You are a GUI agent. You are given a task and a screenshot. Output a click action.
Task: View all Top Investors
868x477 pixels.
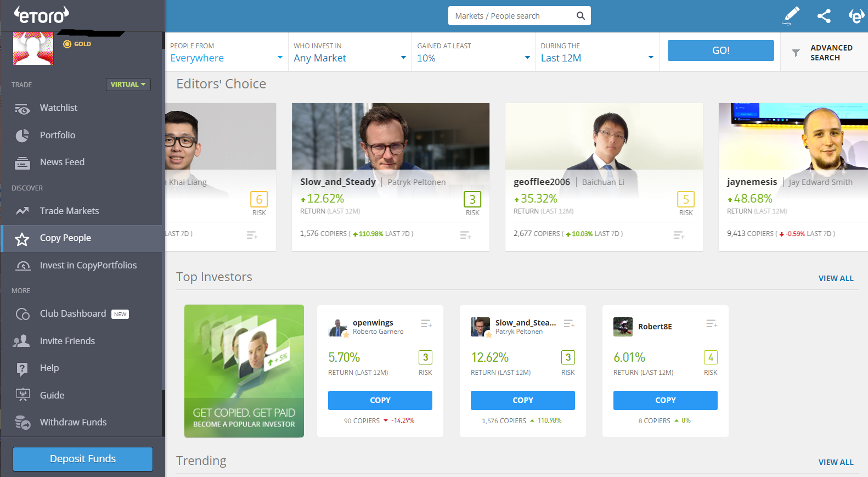[x=836, y=278]
